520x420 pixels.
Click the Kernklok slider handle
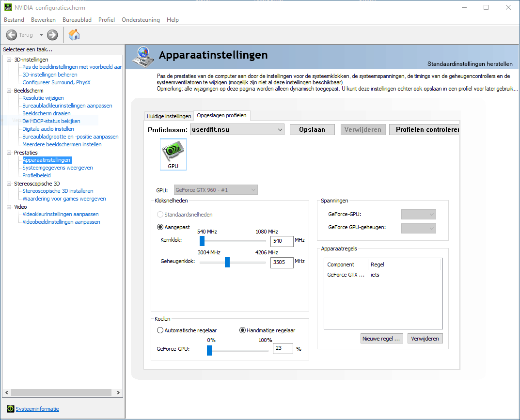(x=202, y=241)
